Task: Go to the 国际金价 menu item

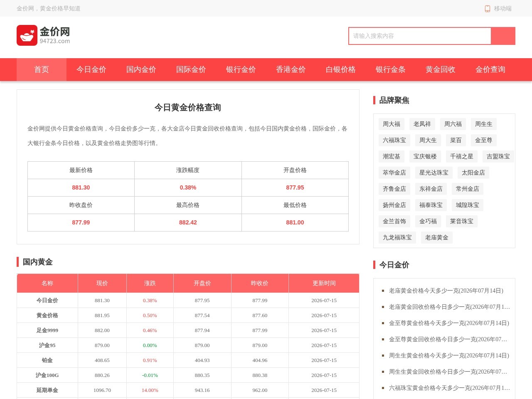Action: [191, 69]
